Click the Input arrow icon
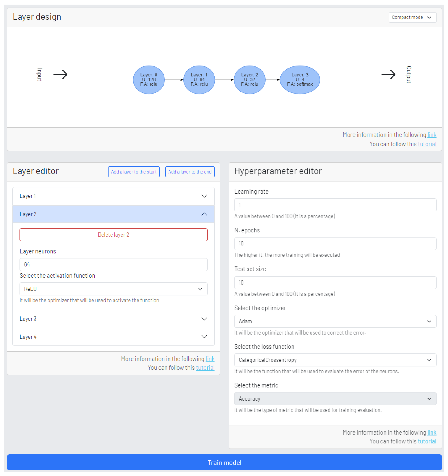 60,75
